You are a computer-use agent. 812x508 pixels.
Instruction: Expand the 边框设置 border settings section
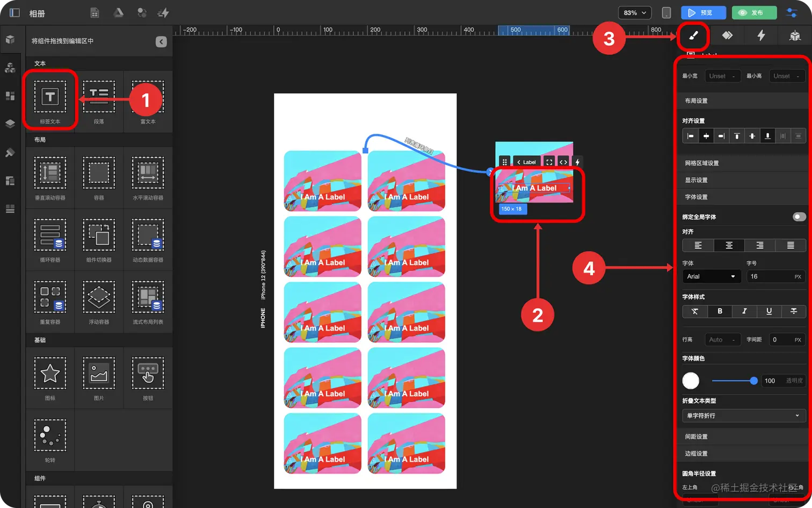pos(743,454)
